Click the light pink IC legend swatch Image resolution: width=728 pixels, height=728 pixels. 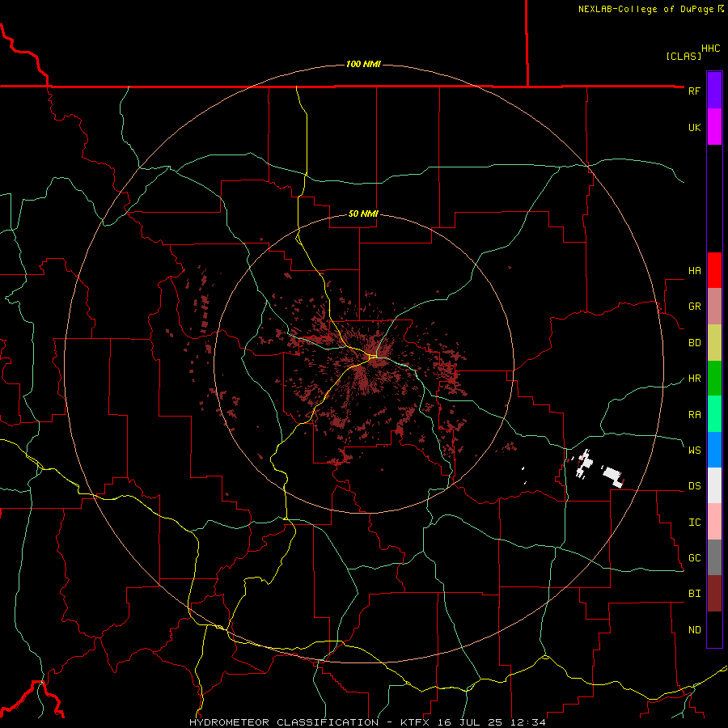pos(714,522)
